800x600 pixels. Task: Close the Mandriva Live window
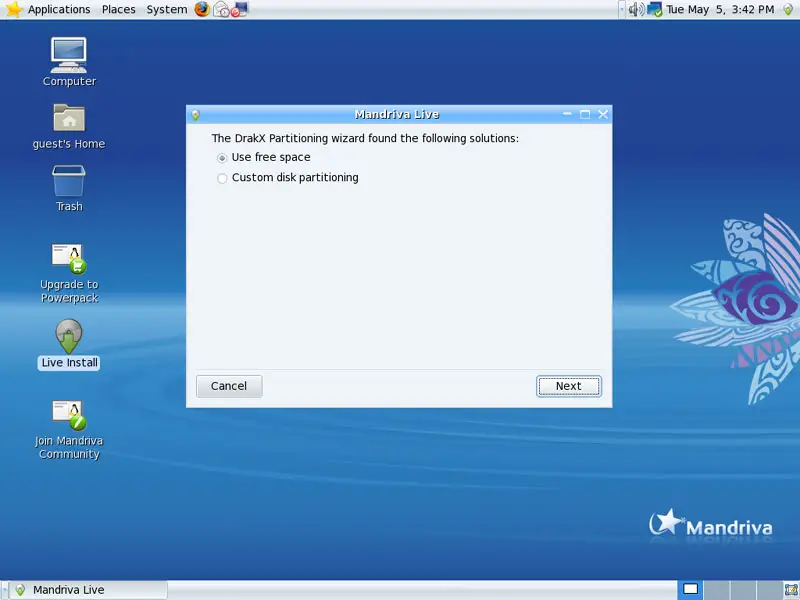pos(603,114)
